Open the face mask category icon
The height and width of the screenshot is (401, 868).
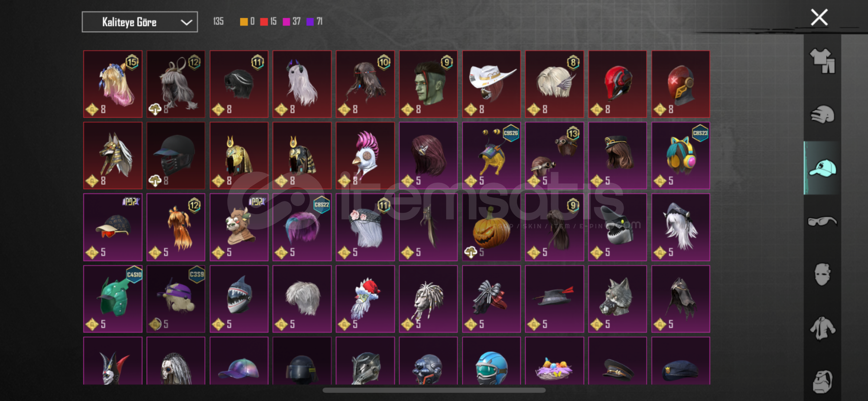[822, 274]
